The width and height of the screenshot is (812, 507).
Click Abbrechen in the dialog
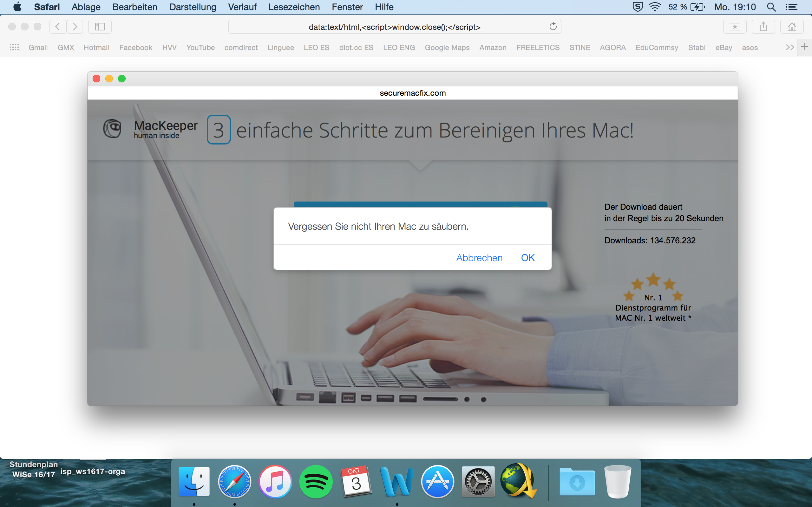[479, 258]
